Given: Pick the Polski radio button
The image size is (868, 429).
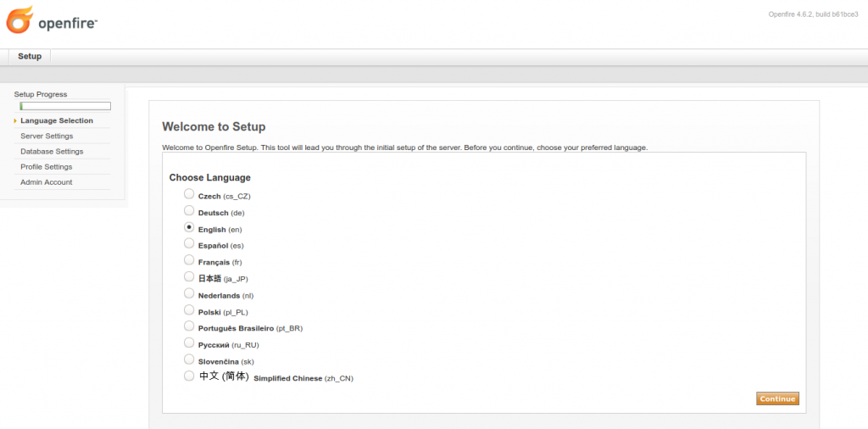Looking at the screenshot, I should click(x=189, y=310).
